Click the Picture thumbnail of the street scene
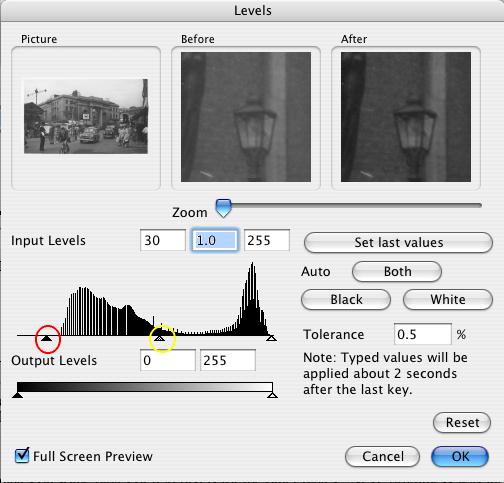504x483 pixels. tap(86, 116)
